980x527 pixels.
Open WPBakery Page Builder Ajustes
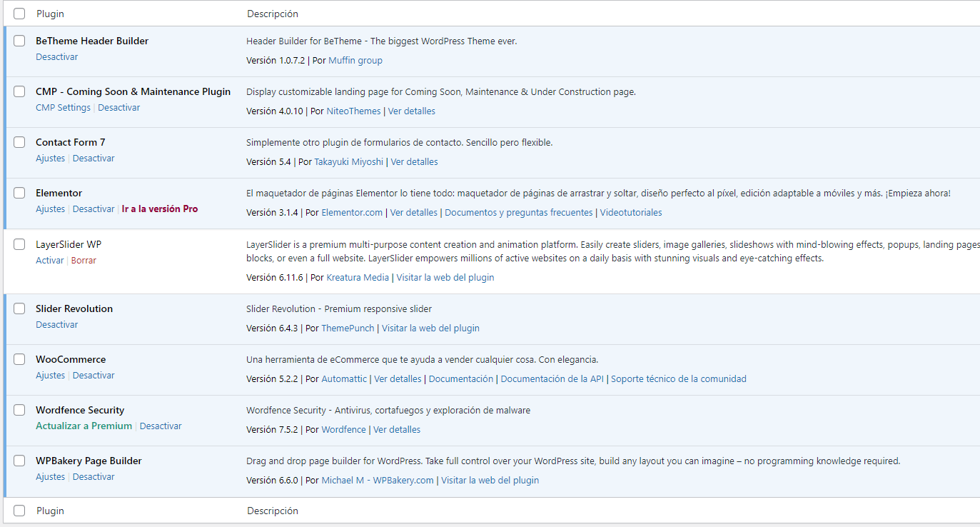(51, 477)
